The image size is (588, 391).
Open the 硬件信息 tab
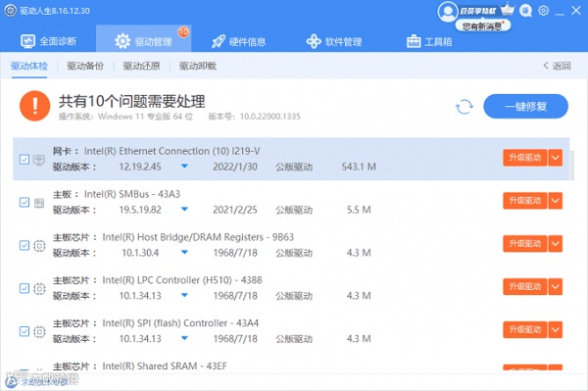pyautogui.click(x=238, y=41)
